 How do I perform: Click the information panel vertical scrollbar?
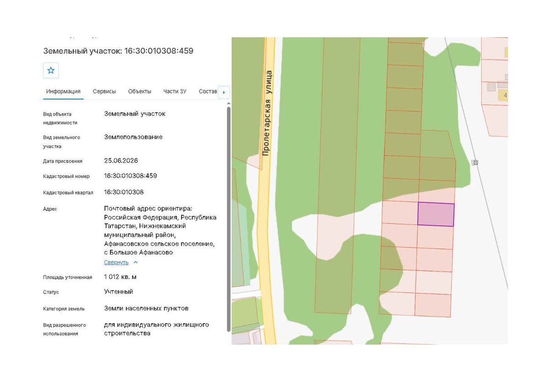pyautogui.click(x=229, y=219)
